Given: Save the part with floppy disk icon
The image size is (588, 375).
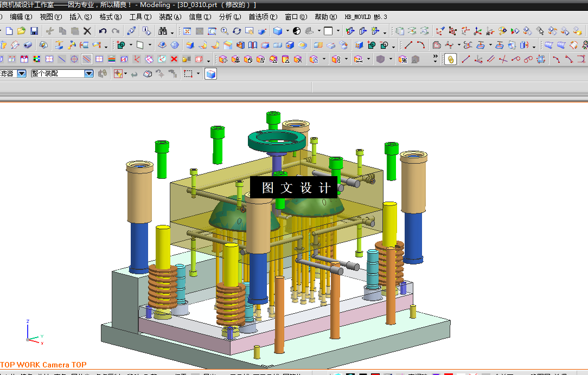Looking at the screenshot, I should pyautogui.click(x=34, y=31).
